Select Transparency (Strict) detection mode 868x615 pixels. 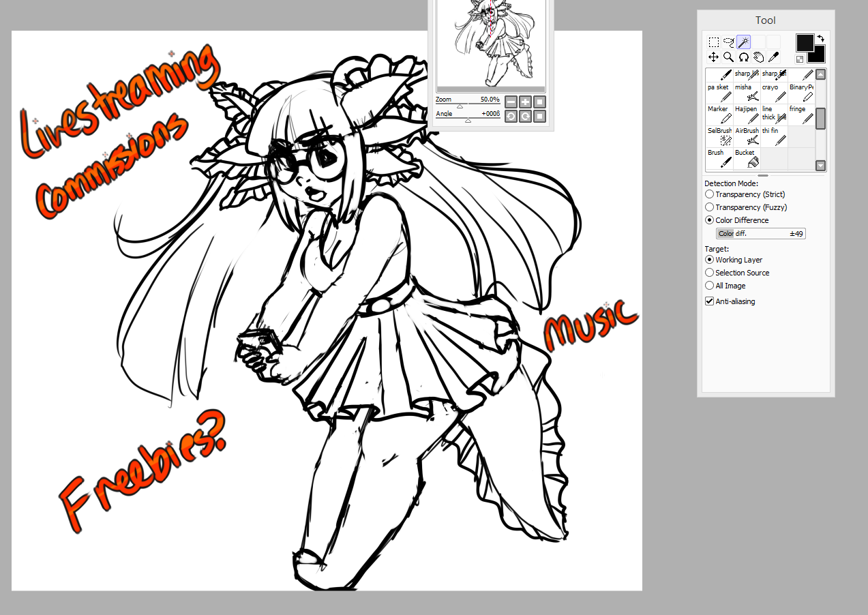[744, 194]
